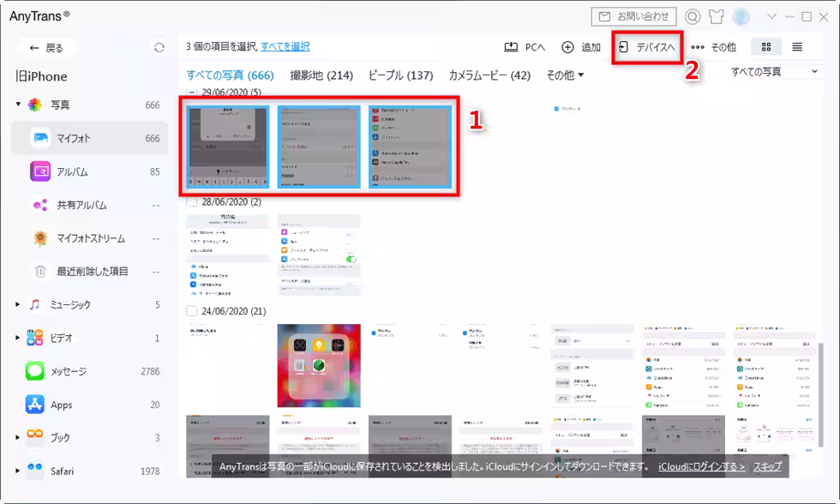
Task: Check the 28/06/2020 group checkbox
Action: (x=189, y=201)
